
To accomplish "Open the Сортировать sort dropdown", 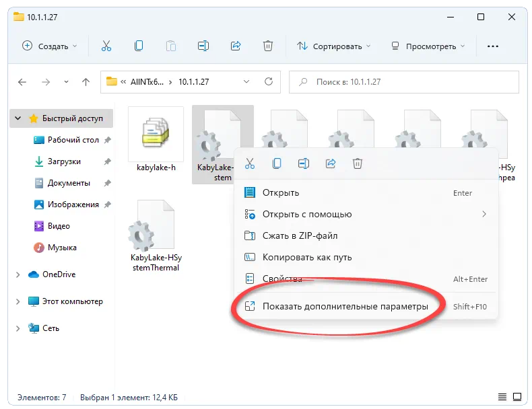I will [334, 46].
